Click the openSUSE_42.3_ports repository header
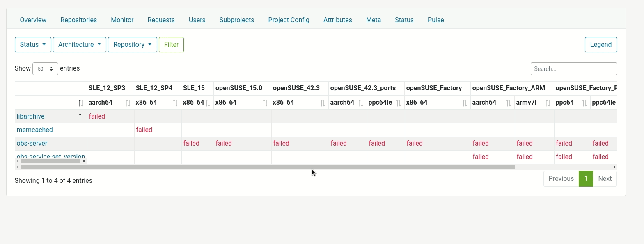Viewport: 644px width, 244px height. click(x=363, y=88)
